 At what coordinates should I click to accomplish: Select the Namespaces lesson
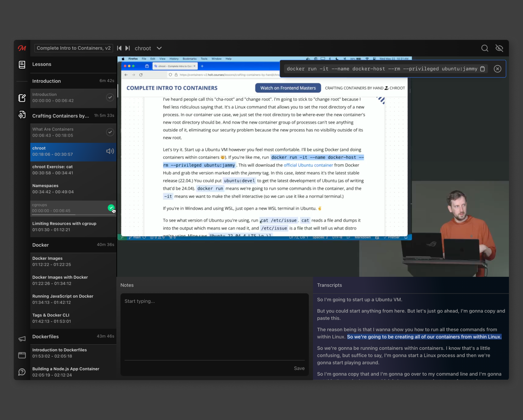(73, 189)
